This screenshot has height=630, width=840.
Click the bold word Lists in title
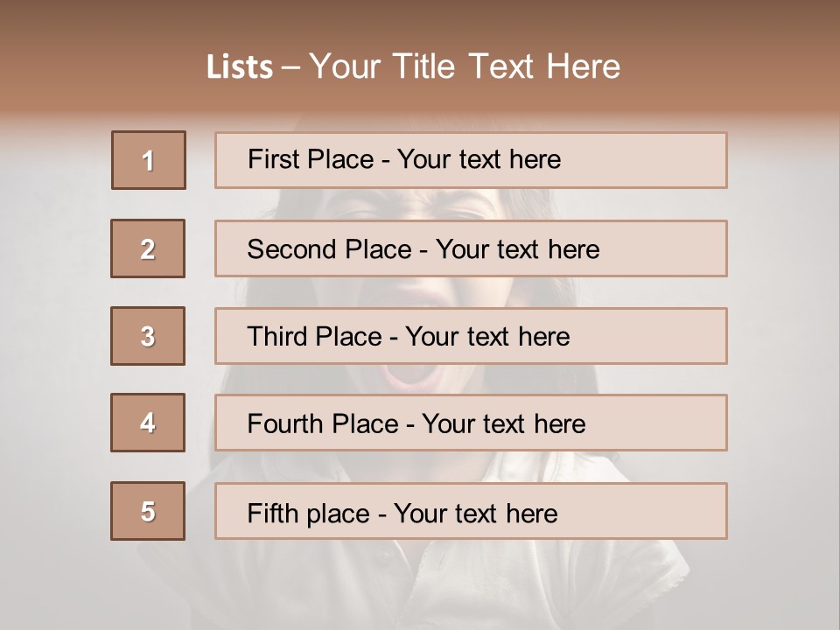point(240,67)
